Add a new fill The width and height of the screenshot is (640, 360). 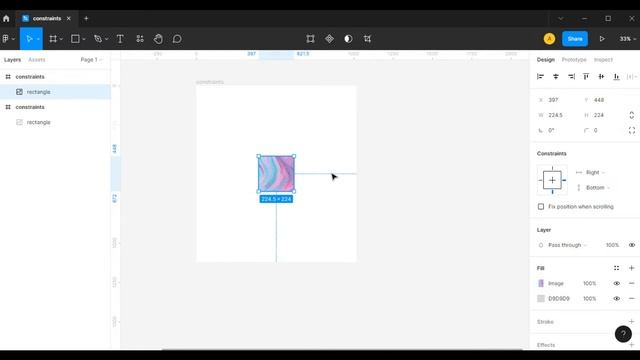631,268
